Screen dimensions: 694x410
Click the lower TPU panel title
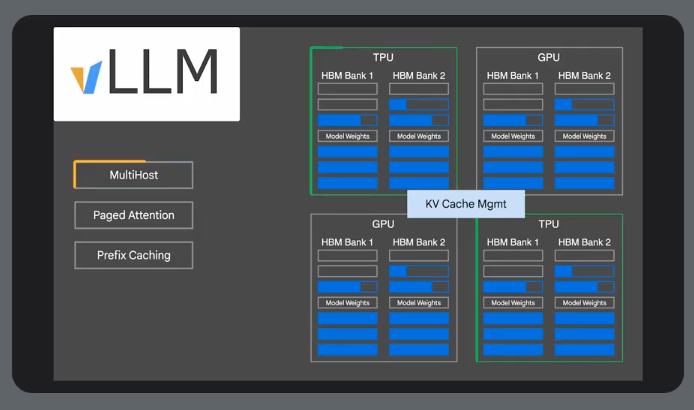coord(548,225)
